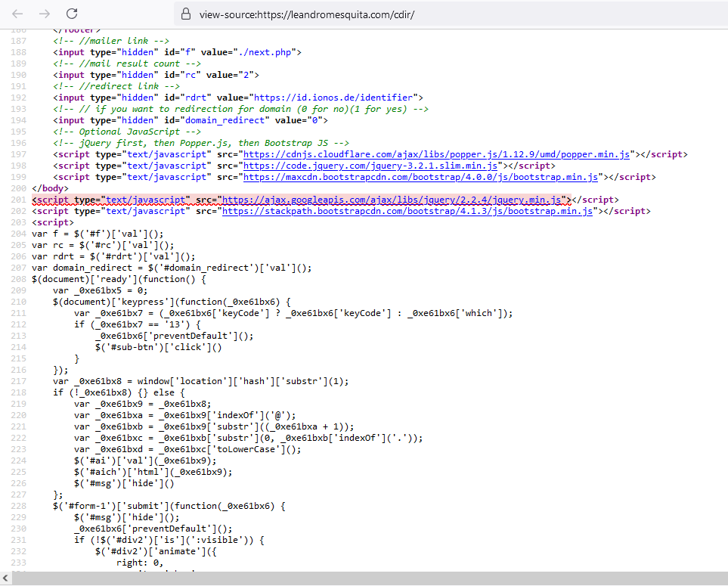Reload the page with refresh icon
The width and height of the screenshot is (728, 586).
click(x=72, y=14)
